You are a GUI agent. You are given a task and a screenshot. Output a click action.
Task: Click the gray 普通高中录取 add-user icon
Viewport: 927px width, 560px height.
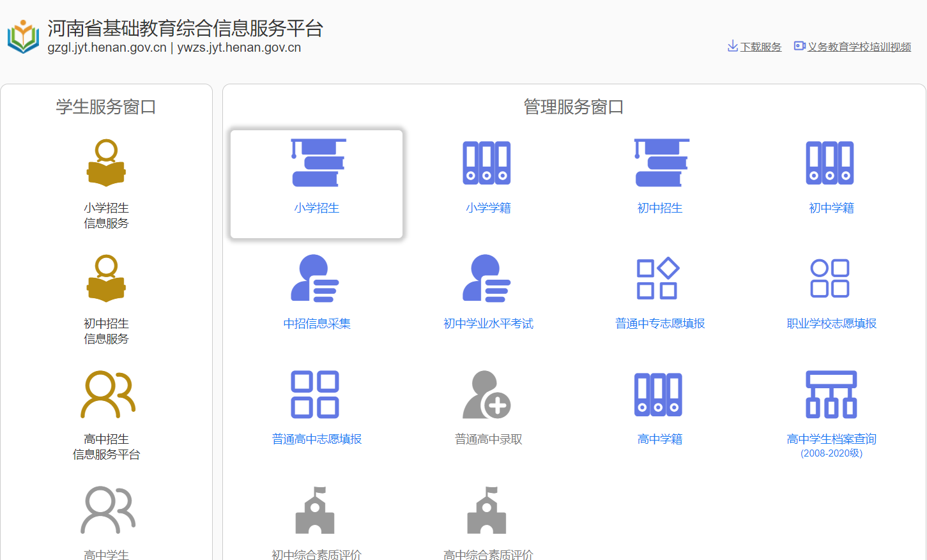pyautogui.click(x=487, y=395)
